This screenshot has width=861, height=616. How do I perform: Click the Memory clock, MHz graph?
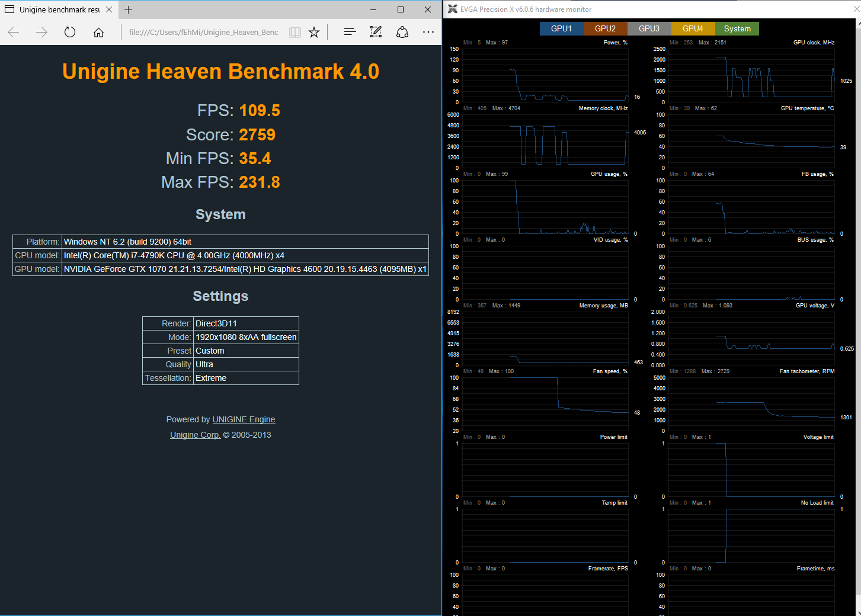[x=545, y=141]
